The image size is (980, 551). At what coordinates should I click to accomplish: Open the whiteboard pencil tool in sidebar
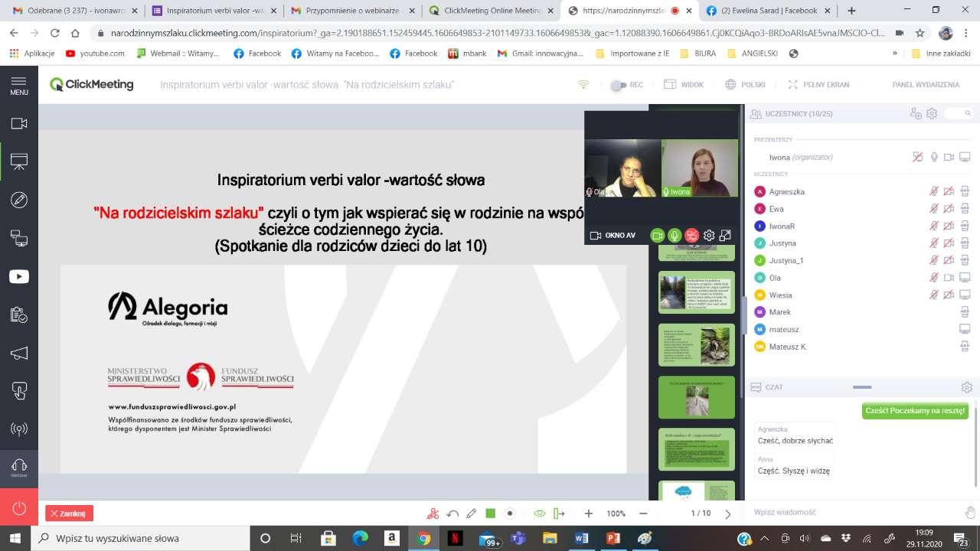point(18,200)
